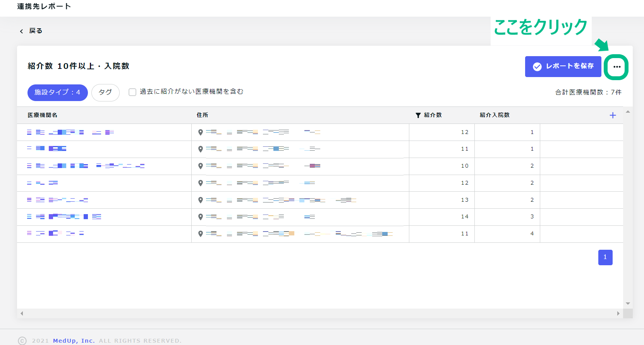Open the three-dot more options menu

point(617,67)
